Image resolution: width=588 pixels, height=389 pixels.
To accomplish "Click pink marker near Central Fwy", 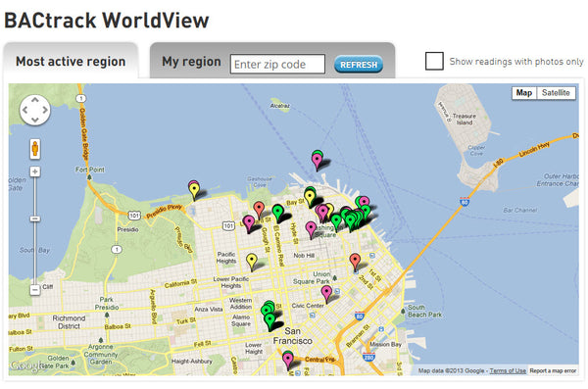I will 288,360.
